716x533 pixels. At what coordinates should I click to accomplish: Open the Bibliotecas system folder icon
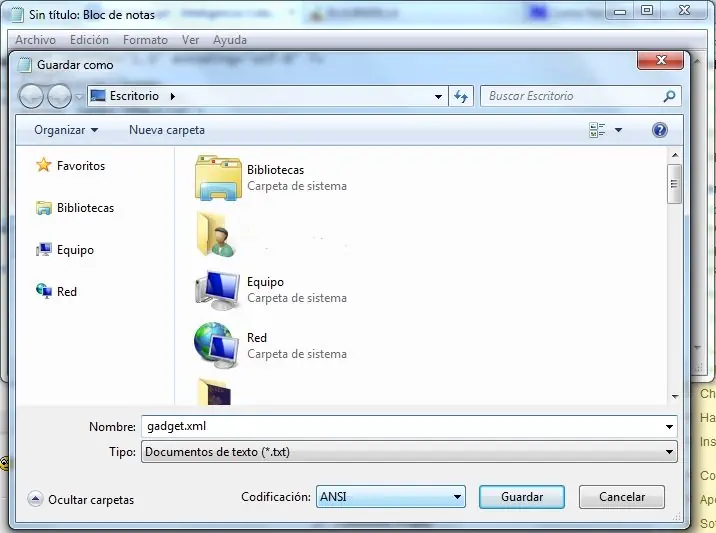(218, 178)
